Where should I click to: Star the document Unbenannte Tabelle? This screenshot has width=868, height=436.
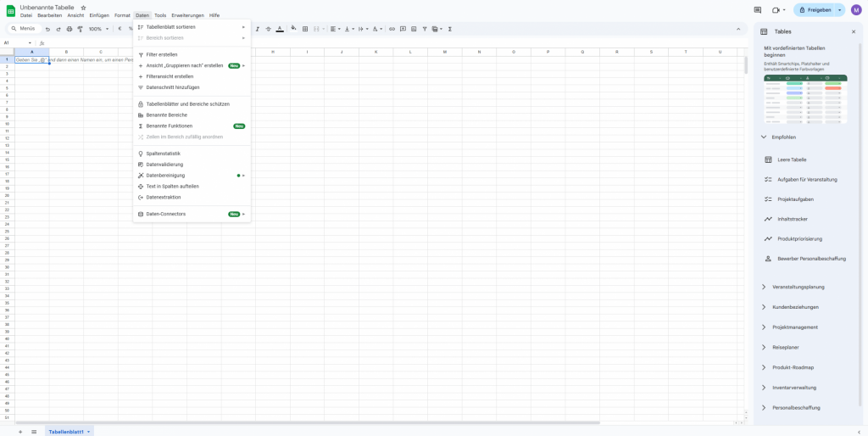[83, 8]
